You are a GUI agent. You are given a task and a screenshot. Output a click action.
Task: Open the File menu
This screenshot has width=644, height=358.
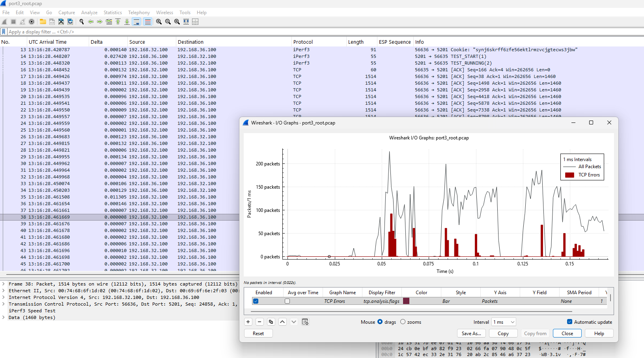pyautogui.click(x=6, y=13)
